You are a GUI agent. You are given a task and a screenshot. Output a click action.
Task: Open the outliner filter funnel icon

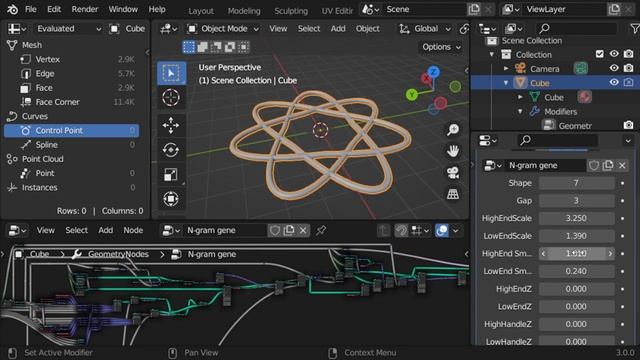coord(634,29)
